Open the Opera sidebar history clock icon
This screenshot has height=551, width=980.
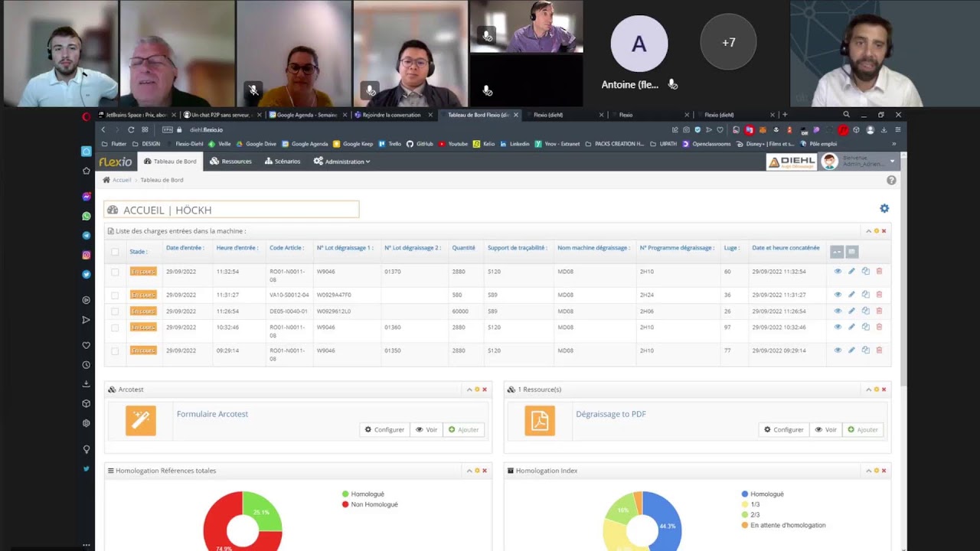[x=87, y=365]
